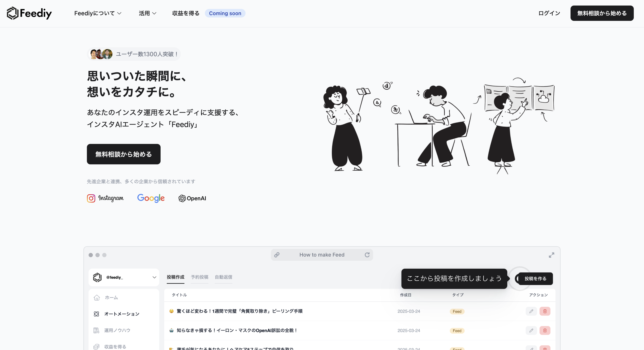Screen dimensions: 644x350
Task: Open 運用ノウハウ in the sidebar
Action: pyautogui.click(x=117, y=330)
